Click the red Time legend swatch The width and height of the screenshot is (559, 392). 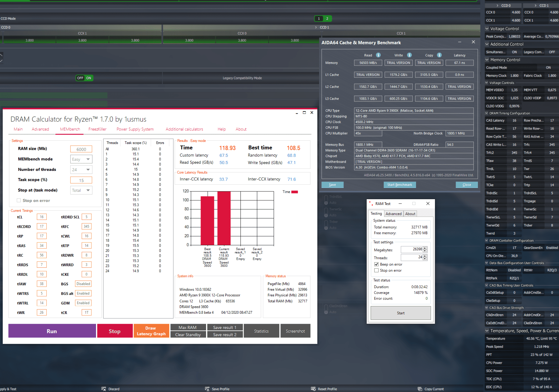(294, 192)
